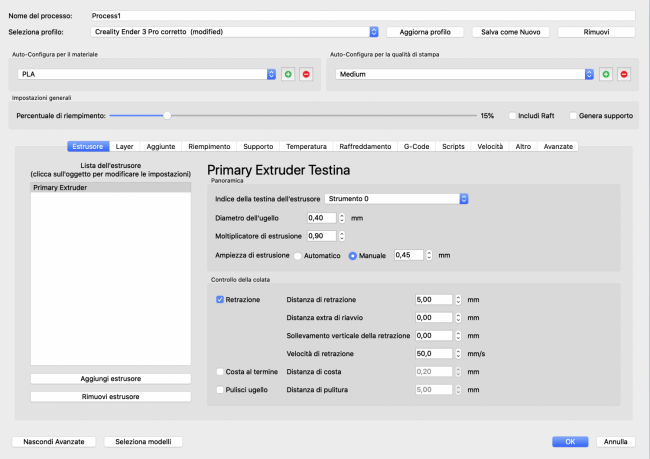Enable the Genera supporto checkbox
The width and height of the screenshot is (650, 459).
pos(573,116)
